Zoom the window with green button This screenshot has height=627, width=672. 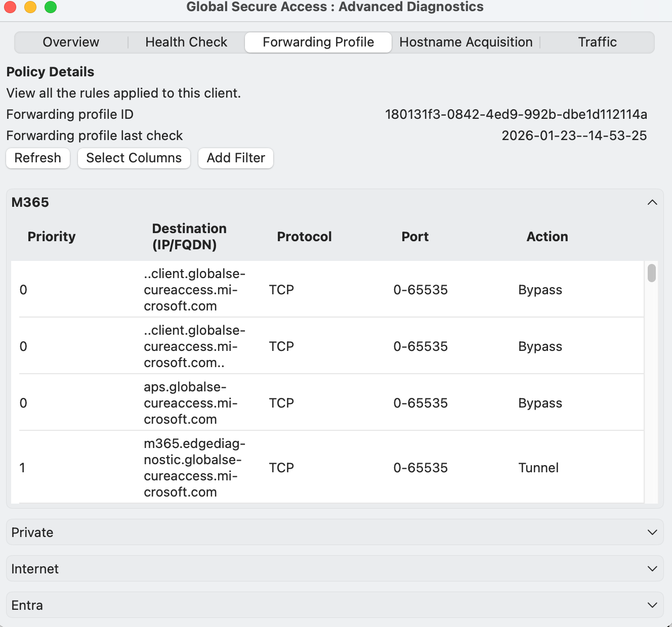(x=51, y=7)
